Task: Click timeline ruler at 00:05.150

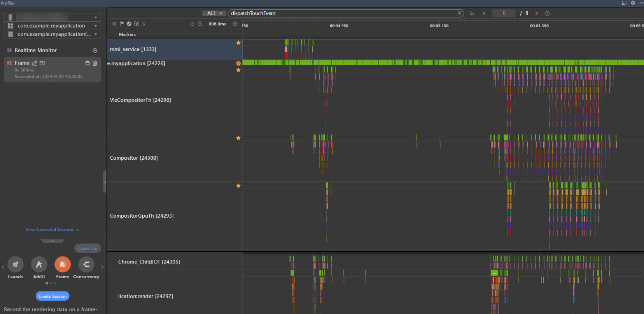Action: (439, 26)
